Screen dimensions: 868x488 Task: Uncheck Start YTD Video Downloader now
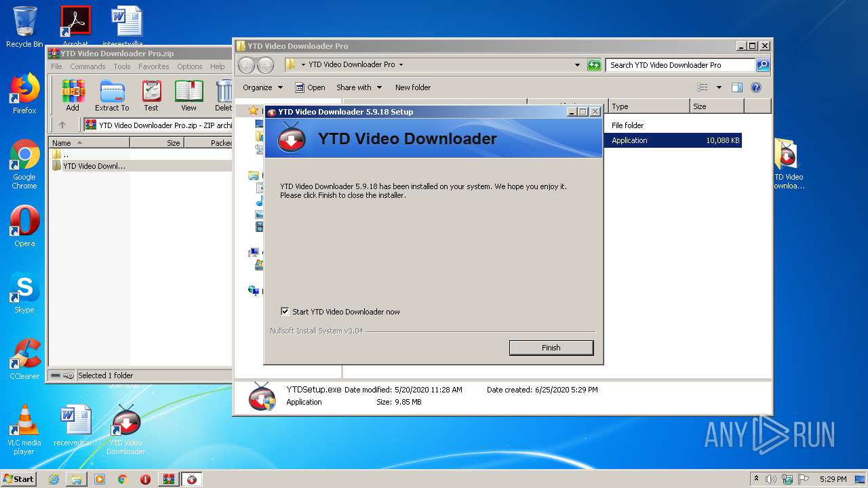click(285, 312)
